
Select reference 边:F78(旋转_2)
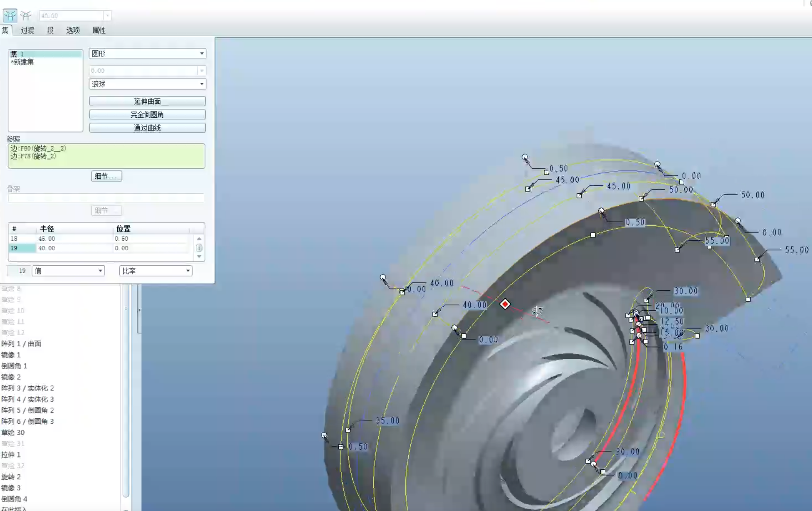[33, 156]
